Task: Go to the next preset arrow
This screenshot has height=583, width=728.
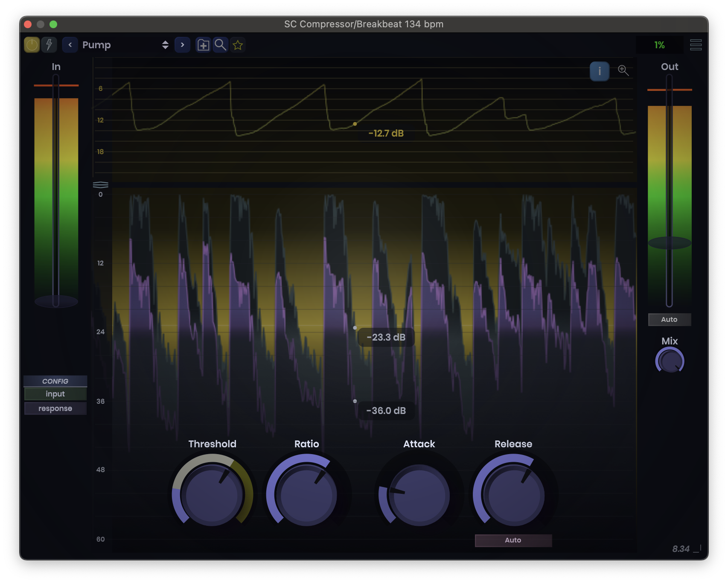Action: pos(182,45)
